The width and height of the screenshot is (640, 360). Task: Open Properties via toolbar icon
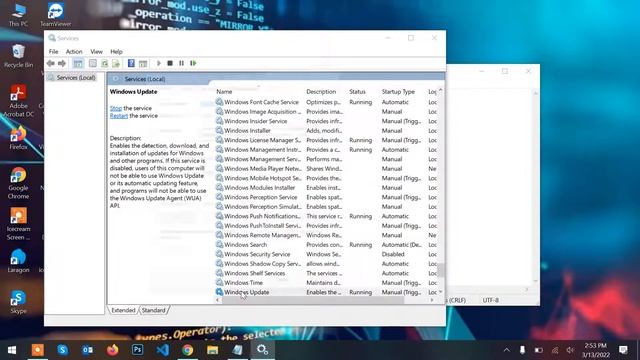(93, 63)
